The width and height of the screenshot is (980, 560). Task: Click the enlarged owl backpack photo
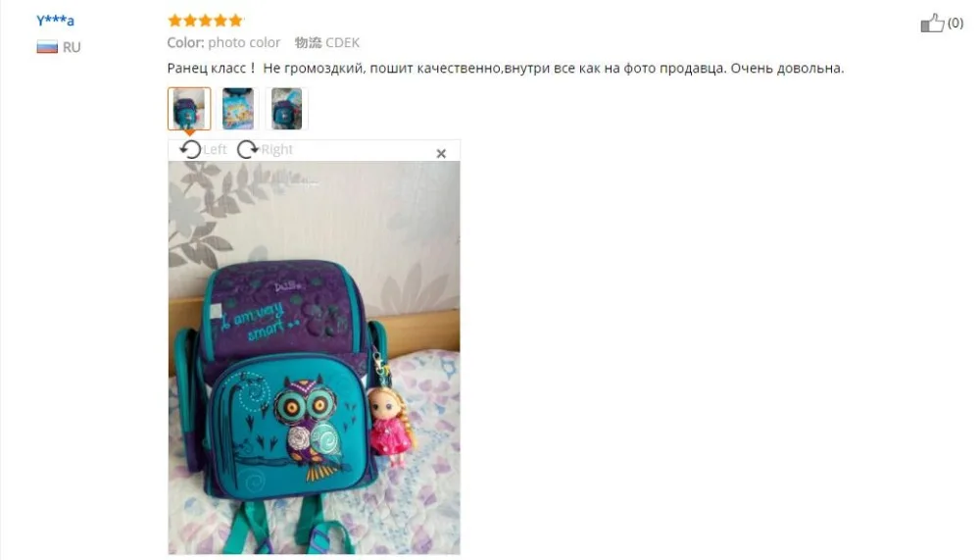click(314, 357)
